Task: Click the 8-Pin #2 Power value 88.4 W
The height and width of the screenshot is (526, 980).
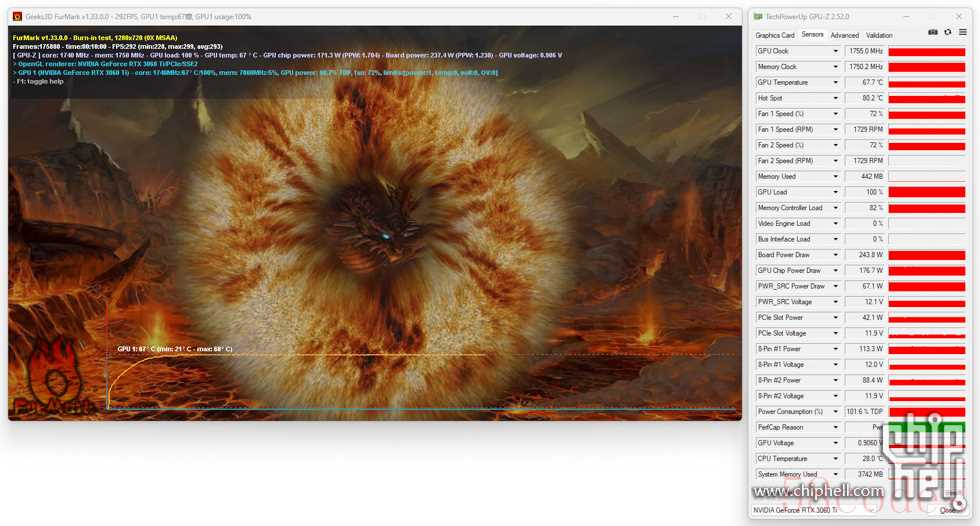Action: point(864,380)
